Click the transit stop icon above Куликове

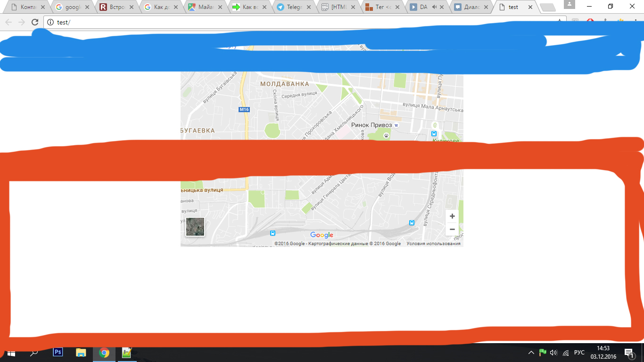click(434, 134)
